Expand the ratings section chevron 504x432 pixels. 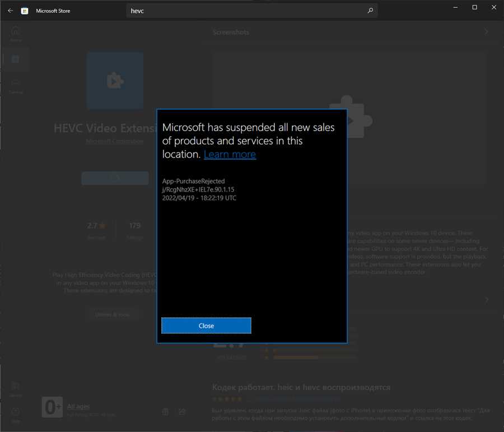click(486, 300)
